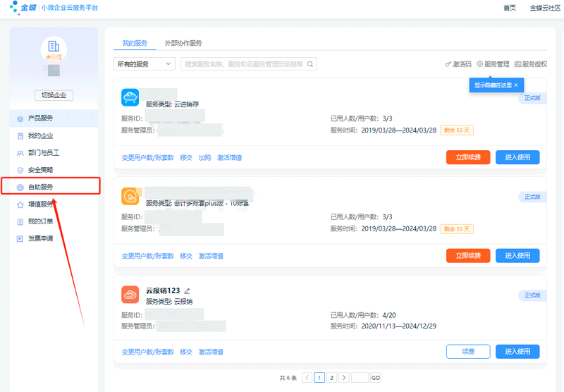Click 续费 for the 云报销123 service
Image resolution: width=564 pixels, height=392 pixels.
(468, 352)
